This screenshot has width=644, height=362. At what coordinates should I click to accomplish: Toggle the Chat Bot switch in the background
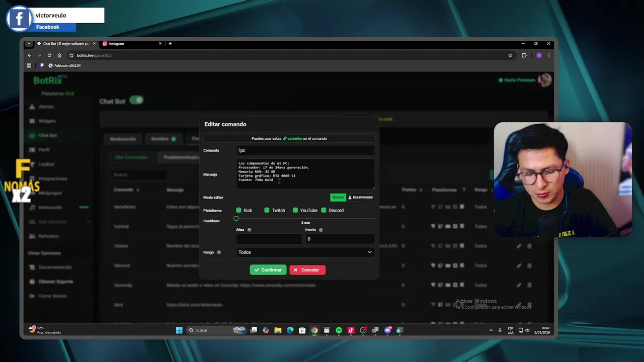[x=136, y=100]
